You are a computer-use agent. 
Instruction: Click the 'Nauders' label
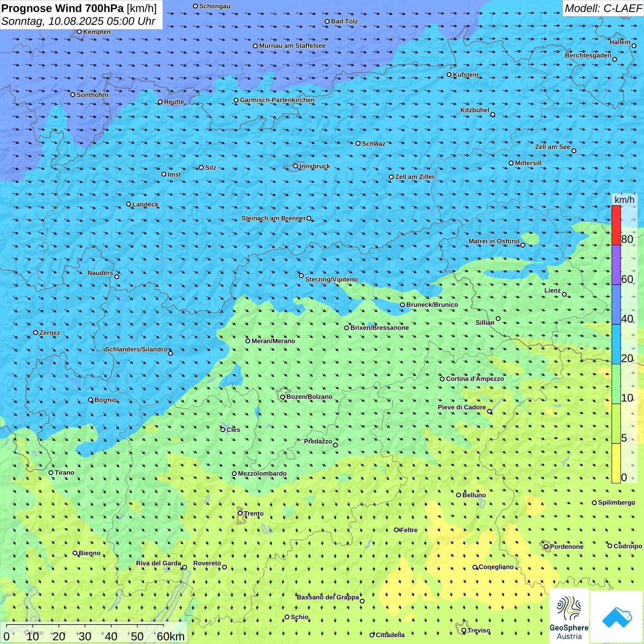100,273
